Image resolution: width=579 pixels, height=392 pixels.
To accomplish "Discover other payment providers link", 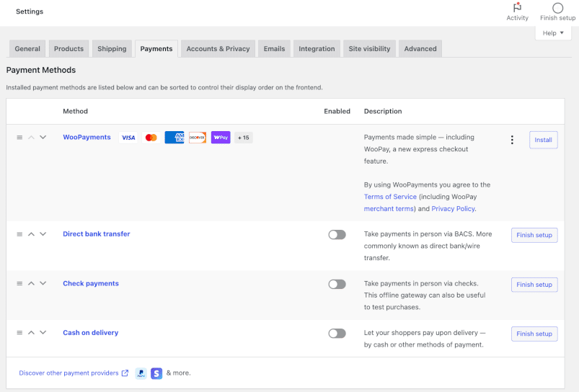I will click(x=74, y=373).
